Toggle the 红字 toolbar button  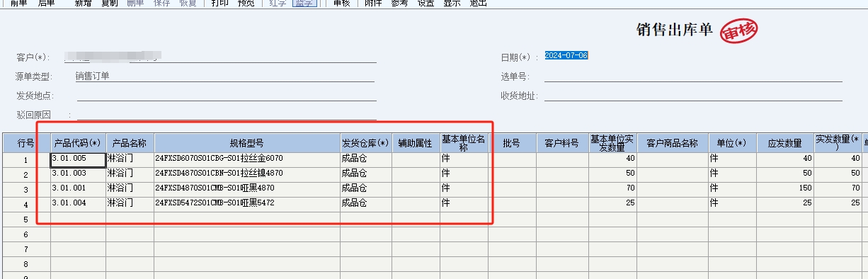pyautogui.click(x=278, y=3)
